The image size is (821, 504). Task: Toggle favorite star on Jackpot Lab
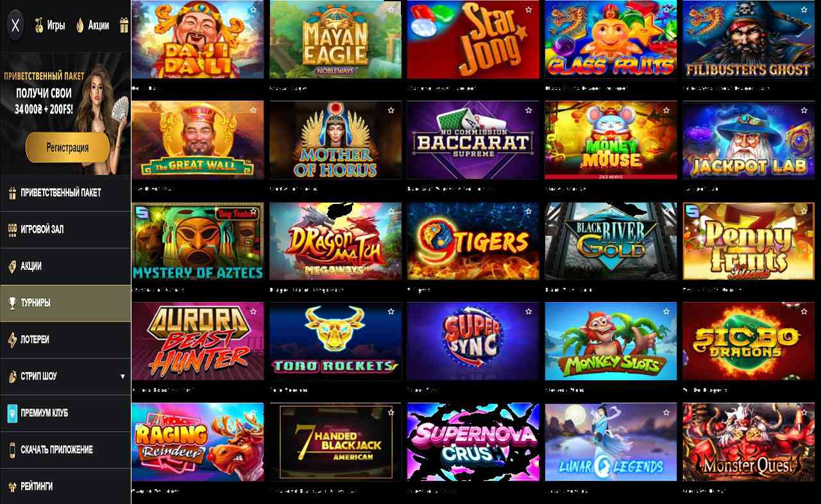(x=804, y=111)
